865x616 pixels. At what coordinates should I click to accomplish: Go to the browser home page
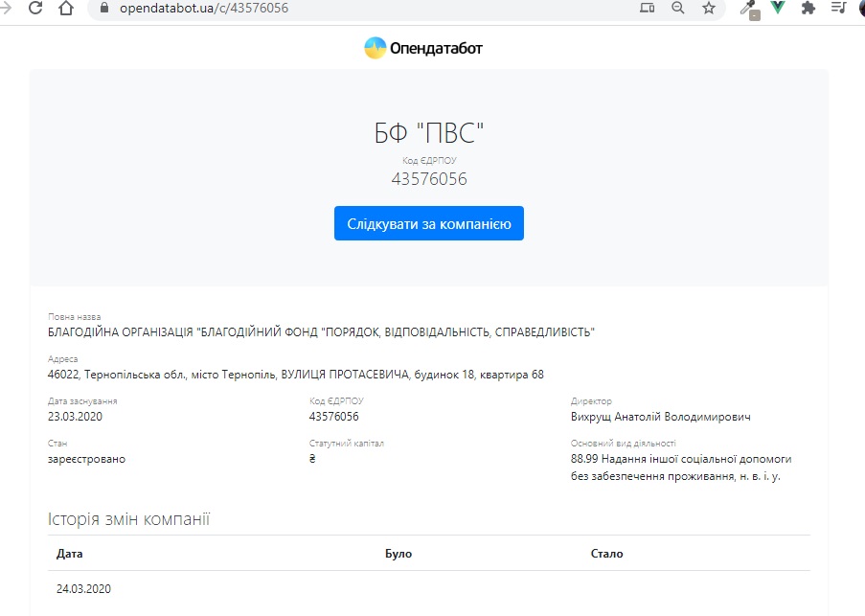[66, 9]
